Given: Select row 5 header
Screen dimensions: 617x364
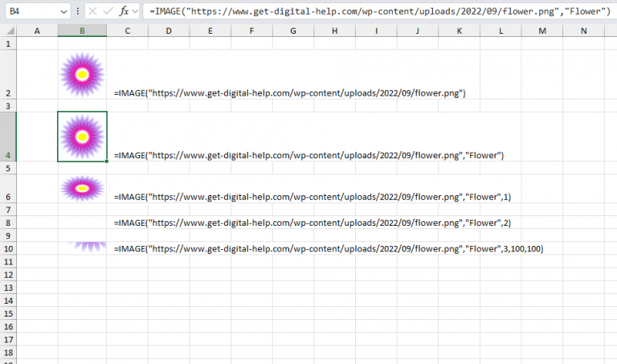Looking at the screenshot, I should [x=8, y=168].
